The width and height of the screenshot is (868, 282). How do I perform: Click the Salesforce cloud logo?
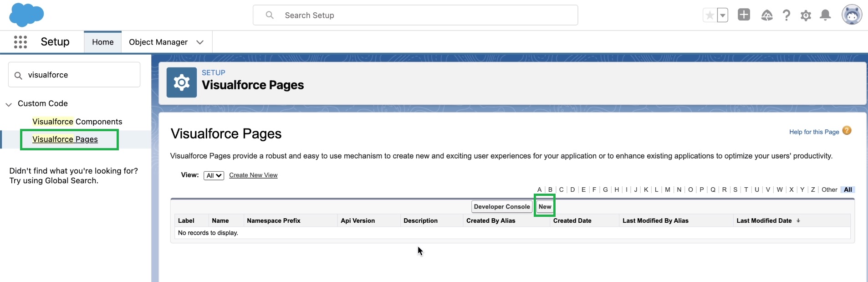coord(26,15)
